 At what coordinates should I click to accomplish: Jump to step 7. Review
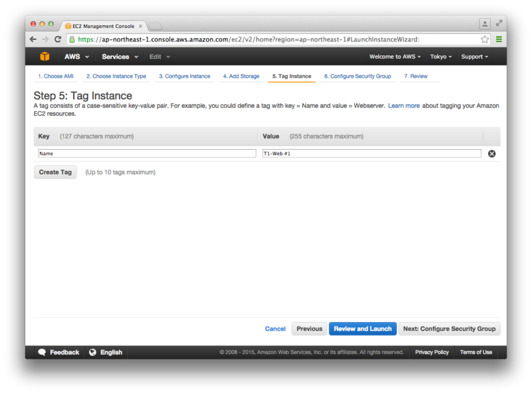[416, 76]
